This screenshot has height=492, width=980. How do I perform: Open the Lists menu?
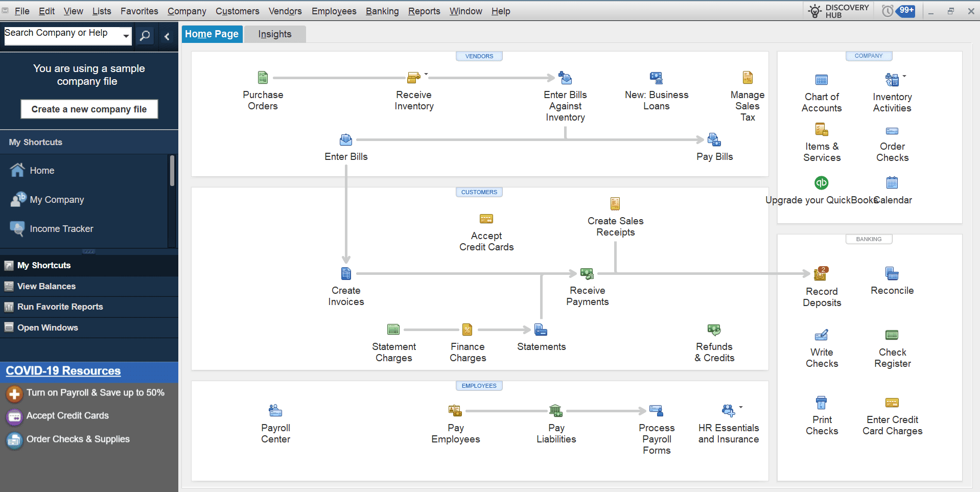[102, 11]
